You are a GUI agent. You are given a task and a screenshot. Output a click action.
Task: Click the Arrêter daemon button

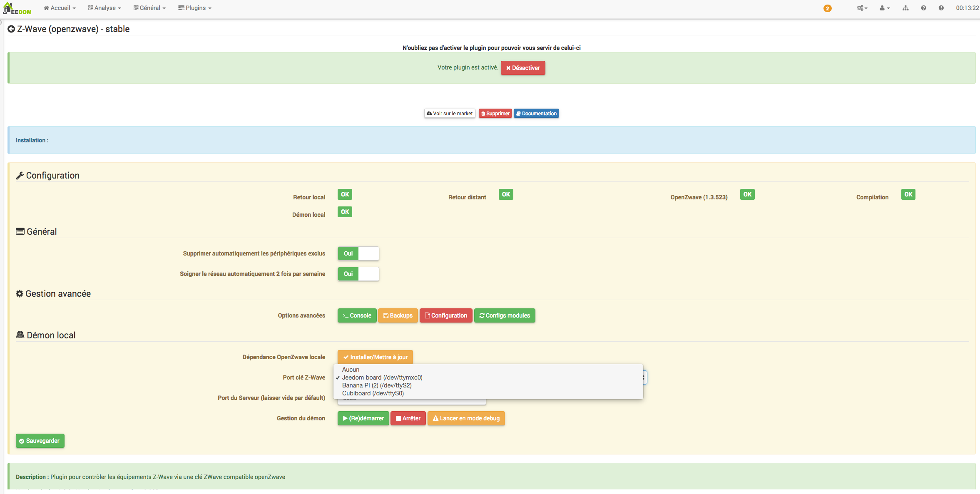coord(408,418)
